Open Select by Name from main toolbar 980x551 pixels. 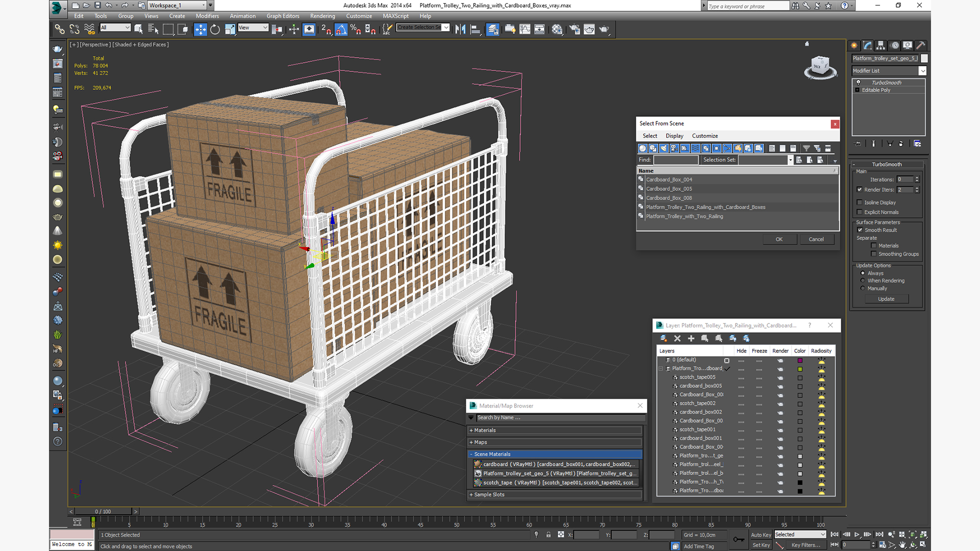153,29
